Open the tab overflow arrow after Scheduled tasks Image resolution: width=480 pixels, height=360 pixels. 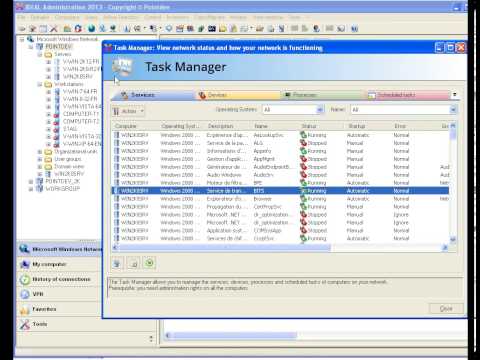click(454, 95)
